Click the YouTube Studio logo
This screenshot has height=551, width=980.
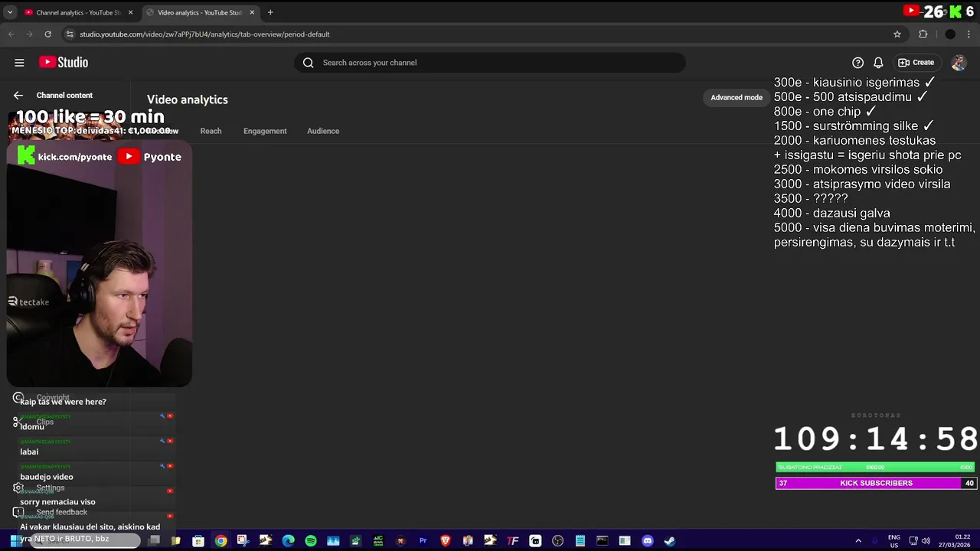pyautogui.click(x=64, y=63)
